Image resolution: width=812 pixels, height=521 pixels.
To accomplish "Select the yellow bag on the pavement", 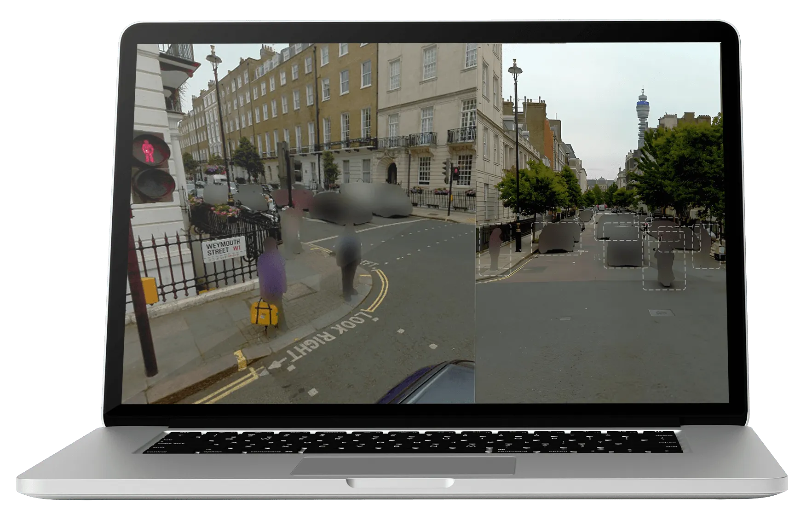I will 264,313.
